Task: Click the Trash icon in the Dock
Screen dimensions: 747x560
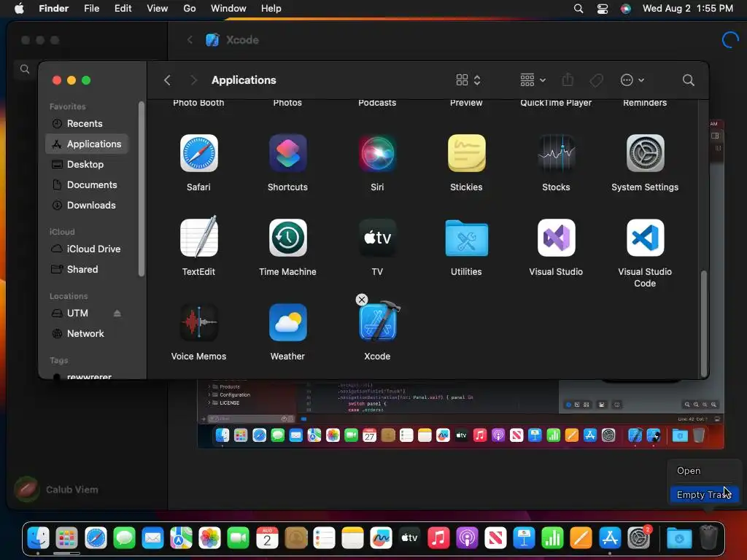Action: click(x=708, y=537)
